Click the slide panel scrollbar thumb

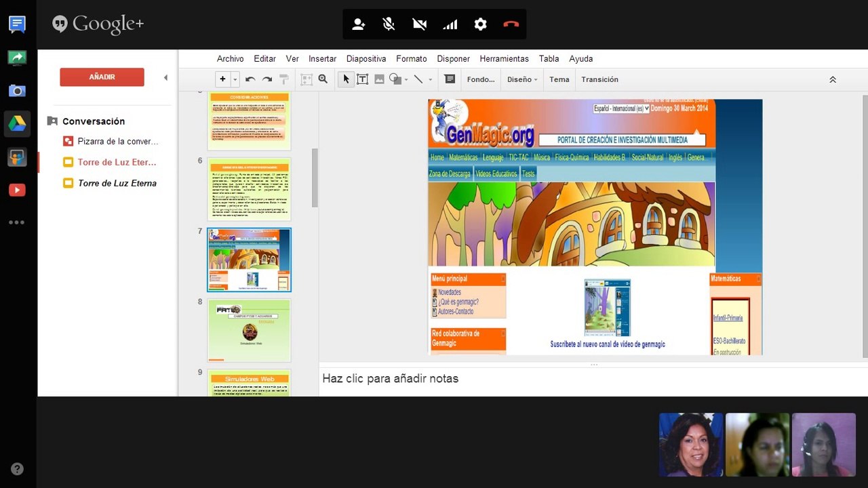point(315,178)
